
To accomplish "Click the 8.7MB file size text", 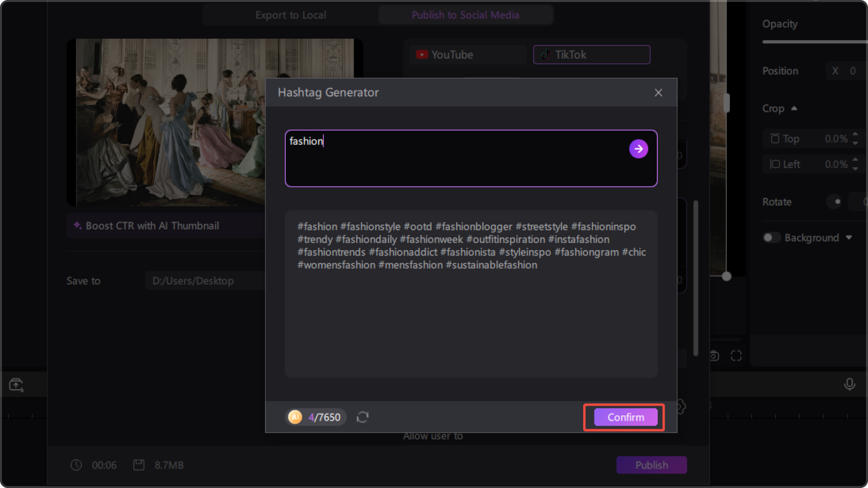I will 169,465.
